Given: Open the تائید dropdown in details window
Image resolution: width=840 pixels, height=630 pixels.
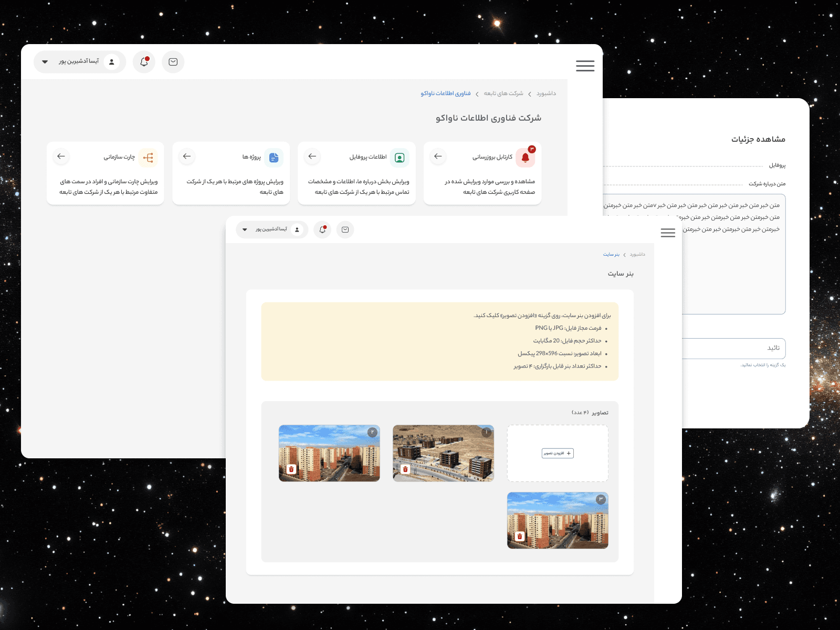Looking at the screenshot, I should [733, 349].
